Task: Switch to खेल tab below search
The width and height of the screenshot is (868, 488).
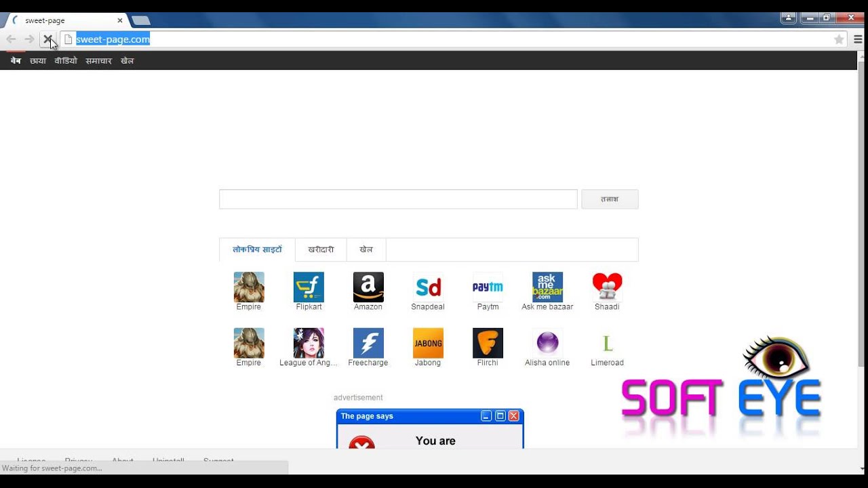Action: click(366, 249)
